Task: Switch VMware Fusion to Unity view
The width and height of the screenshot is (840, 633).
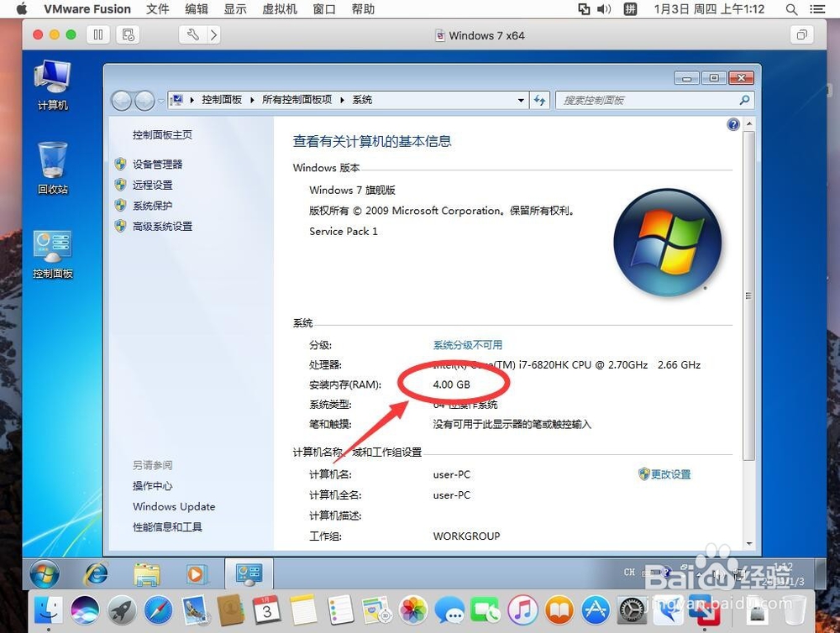Action: click(x=801, y=34)
